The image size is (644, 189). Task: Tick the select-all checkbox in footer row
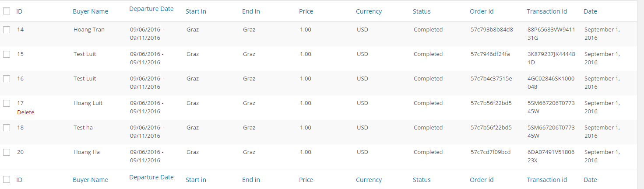(x=7, y=179)
